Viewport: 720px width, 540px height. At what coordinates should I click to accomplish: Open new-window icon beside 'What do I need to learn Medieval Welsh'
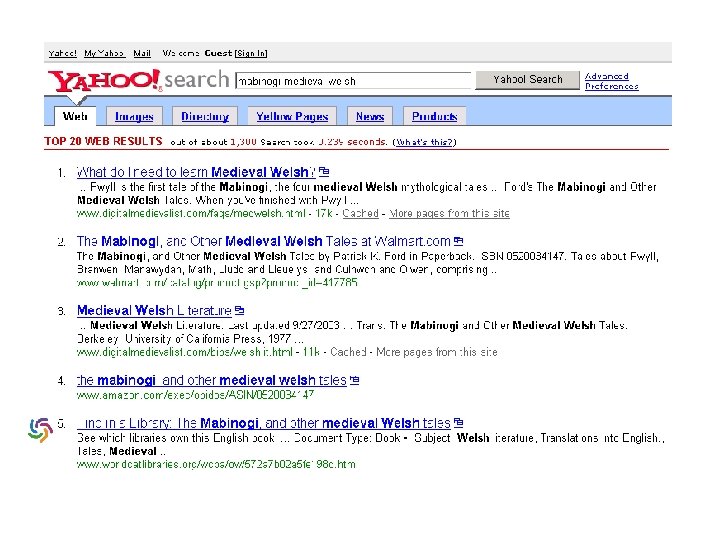(324, 172)
